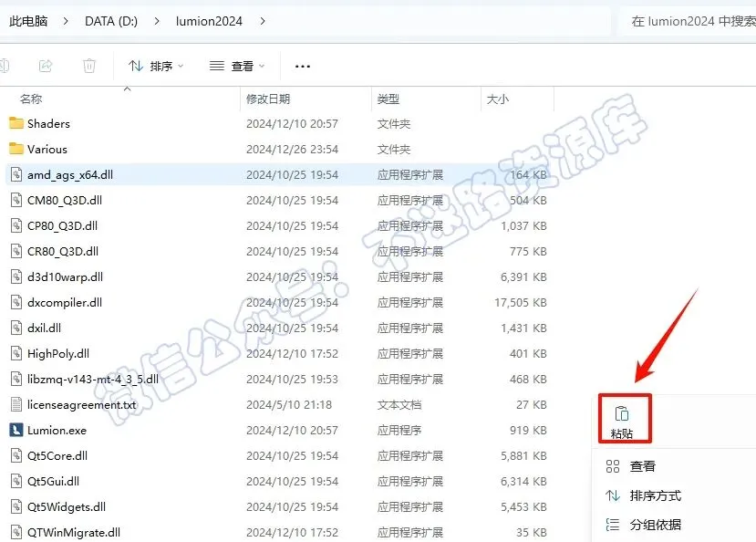Click the CP80_Q3D.dll file icon
Image resolution: width=756 pixels, height=542 pixels.
point(16,225)
